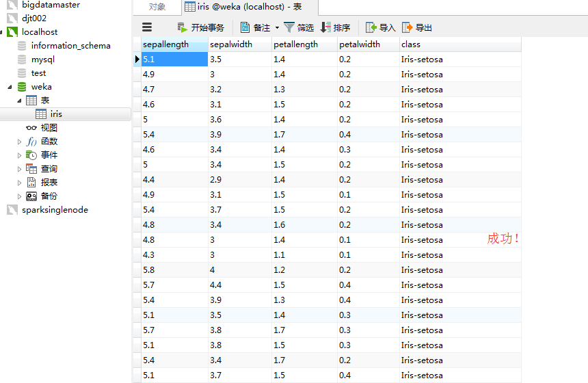
Task: Click the sepallength column header
Action: pos(174,44)
